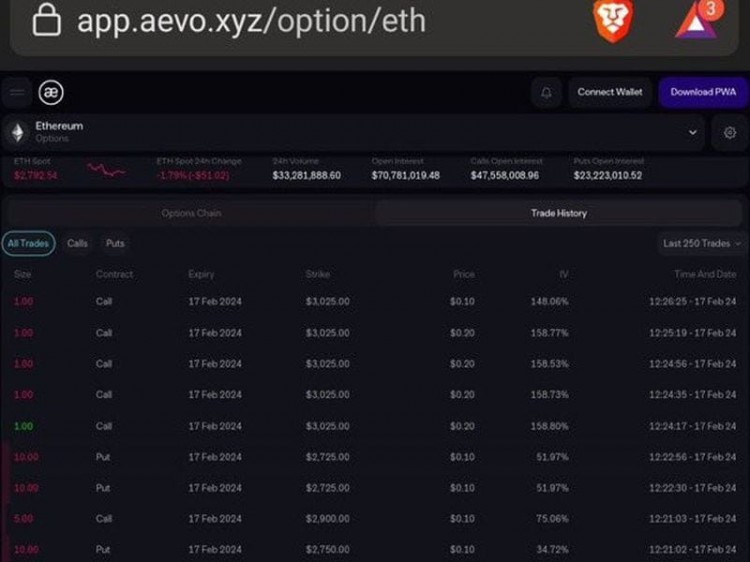Click the Time And Date column header

click(x=705, y=274)
